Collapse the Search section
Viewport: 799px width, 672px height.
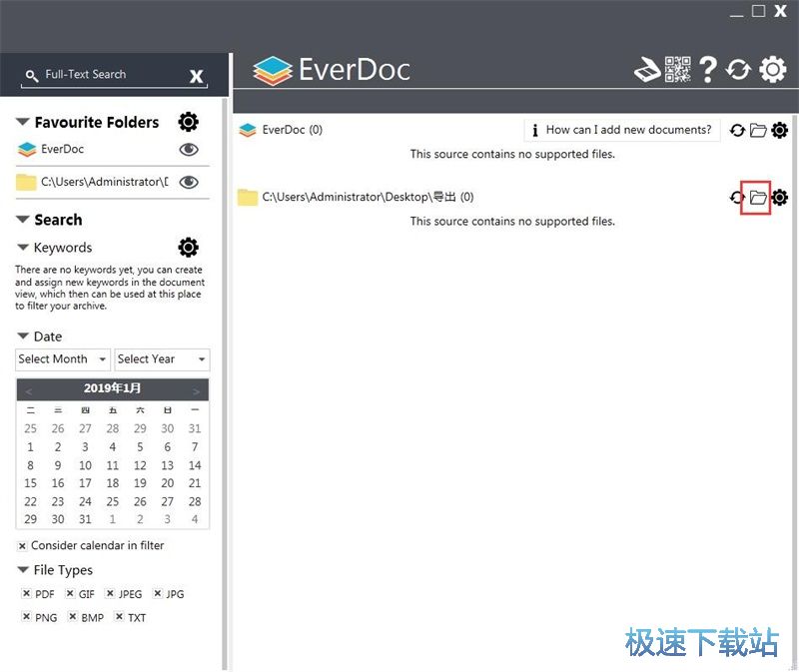coord(22,219)
